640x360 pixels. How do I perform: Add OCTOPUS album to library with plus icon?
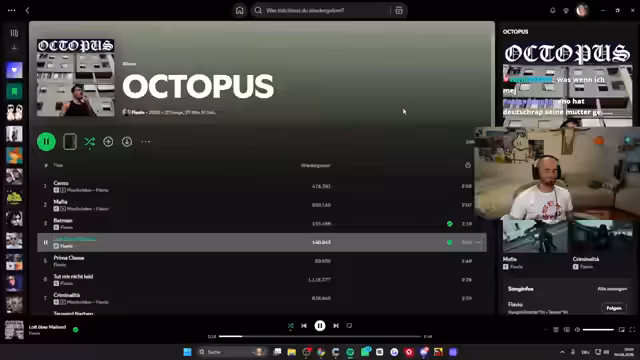[x=108, y=142]
